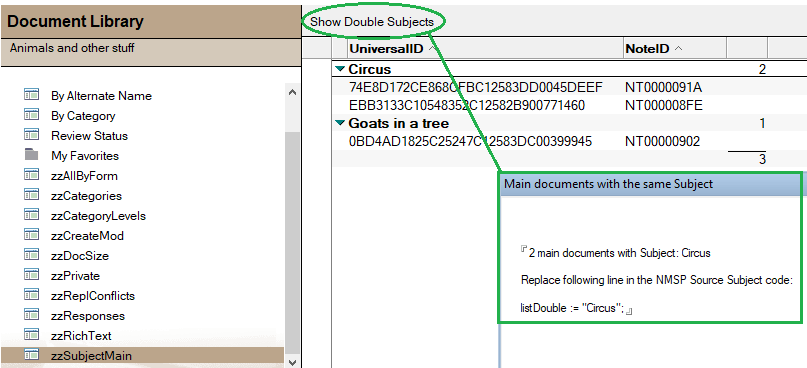
Task: Select the zzAllByForm view
Action: [x=84, y=176]
